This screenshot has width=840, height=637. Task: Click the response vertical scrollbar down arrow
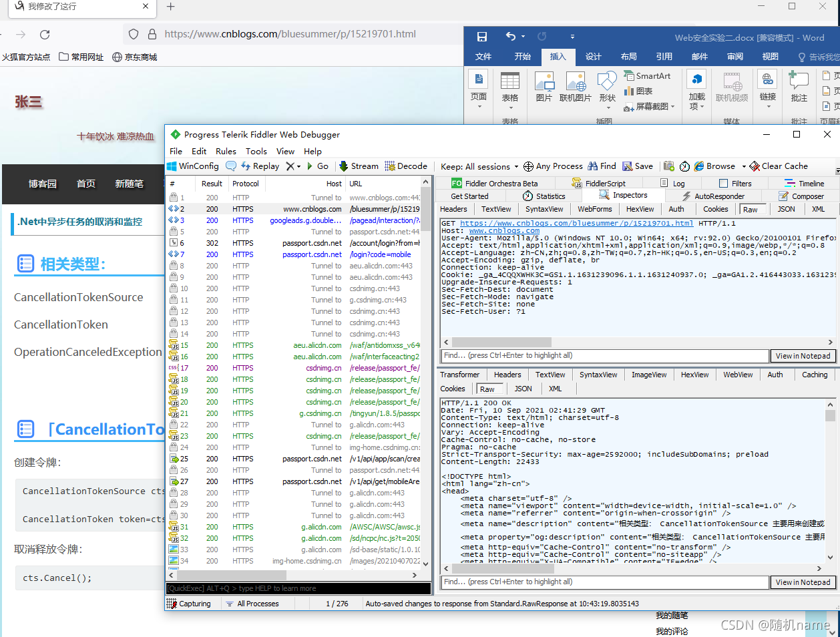(830, 558)
